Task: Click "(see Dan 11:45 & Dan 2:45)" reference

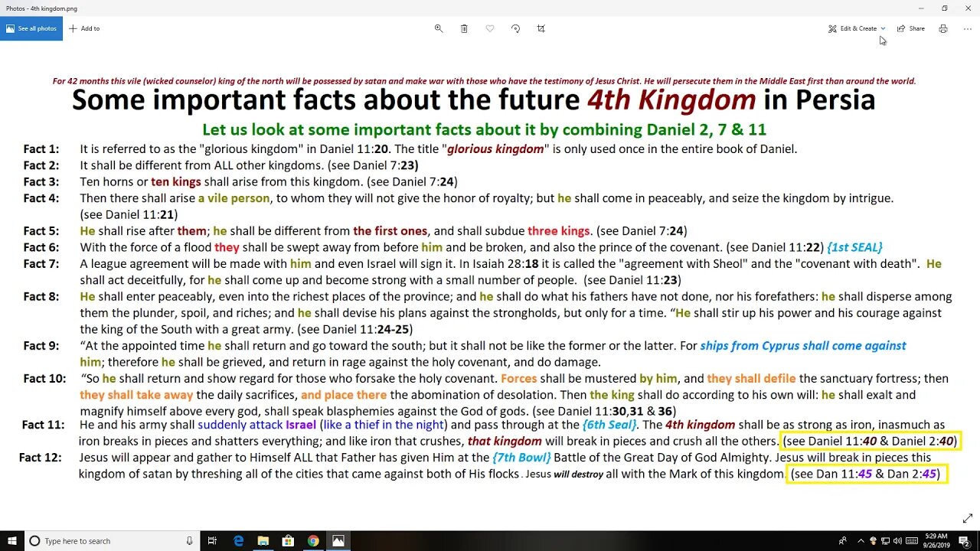Action: [865, 474]
